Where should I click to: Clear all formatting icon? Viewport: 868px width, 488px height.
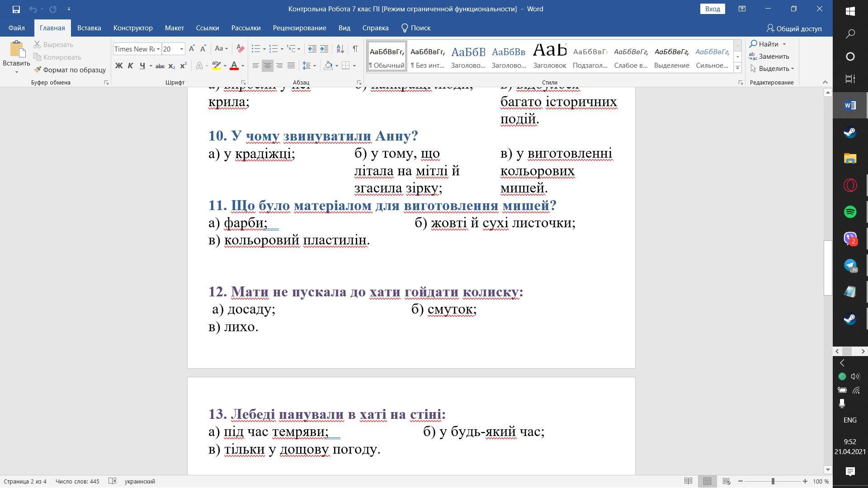tap(240, 49)
